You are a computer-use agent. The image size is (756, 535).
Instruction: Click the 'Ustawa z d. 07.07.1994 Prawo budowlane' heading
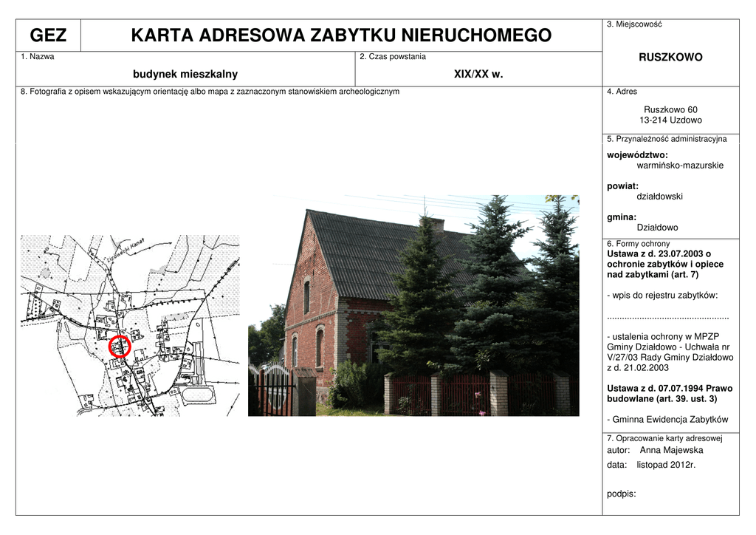[x=669, y=393]
